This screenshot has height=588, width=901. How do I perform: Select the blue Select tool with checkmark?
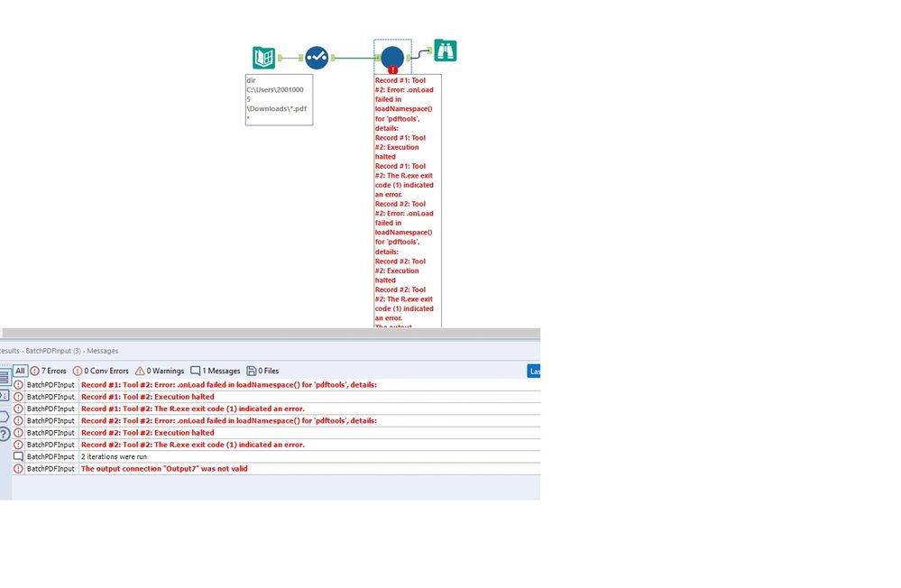click(317, 58)
